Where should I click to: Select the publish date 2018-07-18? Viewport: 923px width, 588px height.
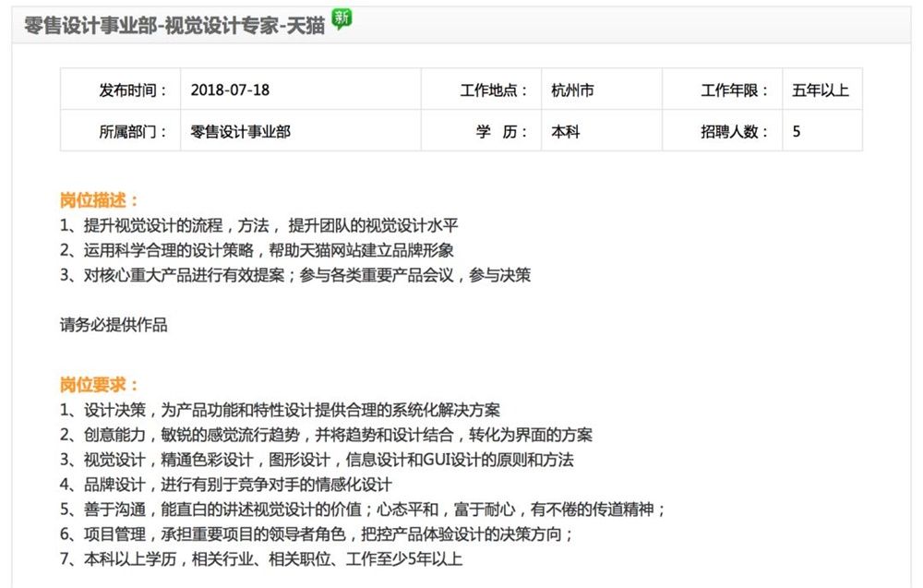pos(230,90)
